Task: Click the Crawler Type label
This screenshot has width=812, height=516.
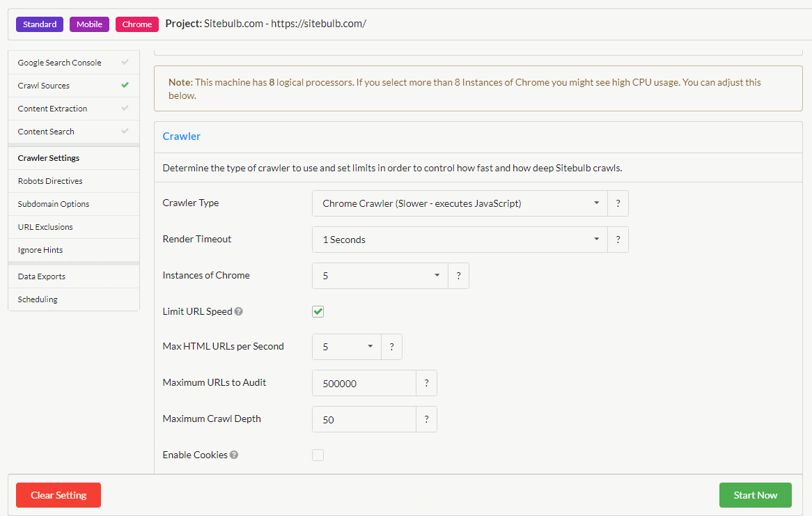Action: (191, 203)
